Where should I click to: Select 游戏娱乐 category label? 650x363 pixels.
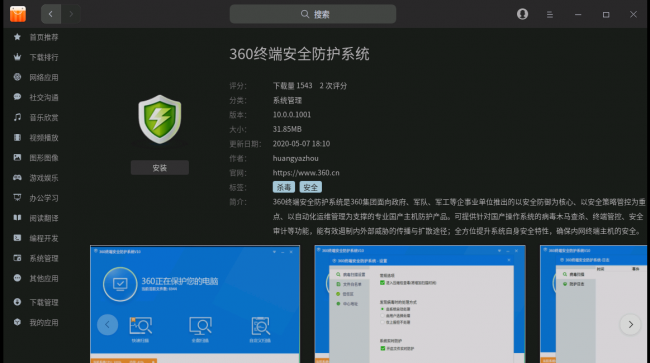click(x=44, y=178)
